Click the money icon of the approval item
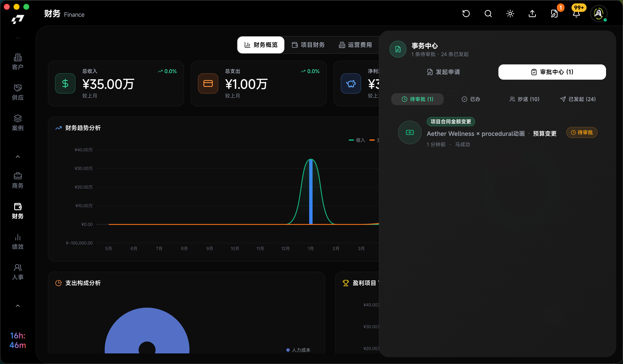The image size is (623, 364). pyautogui.click(x=410, y=132)
